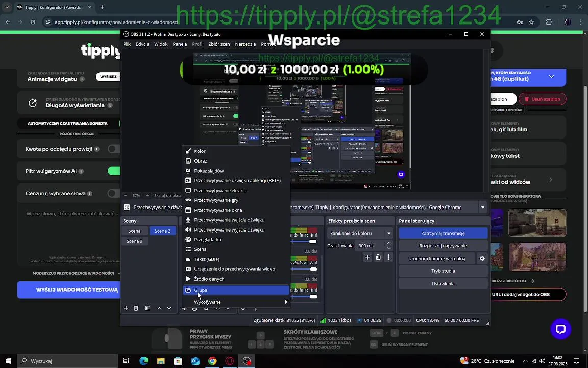Viewport: 588px width, 368px height.
Task: Click info icon next to Animacje widgetu
Action: 82,79
